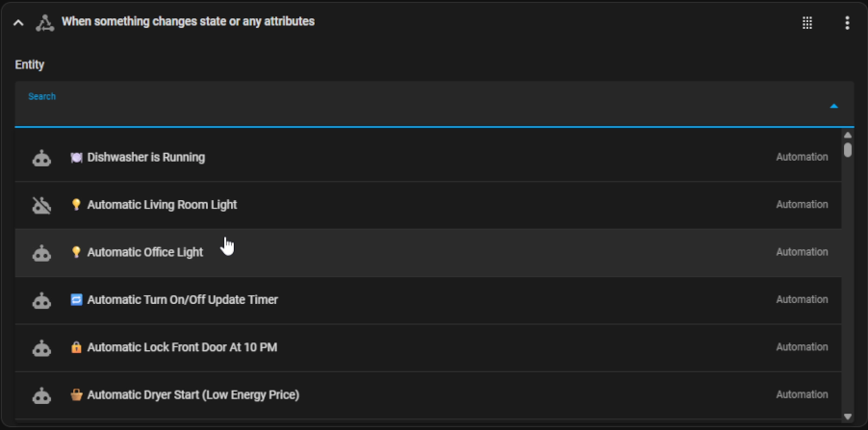Click the lock emoji for Front Door automation
Image resolution: width=868 pixels, height=430 pixels.
(76, 347)
